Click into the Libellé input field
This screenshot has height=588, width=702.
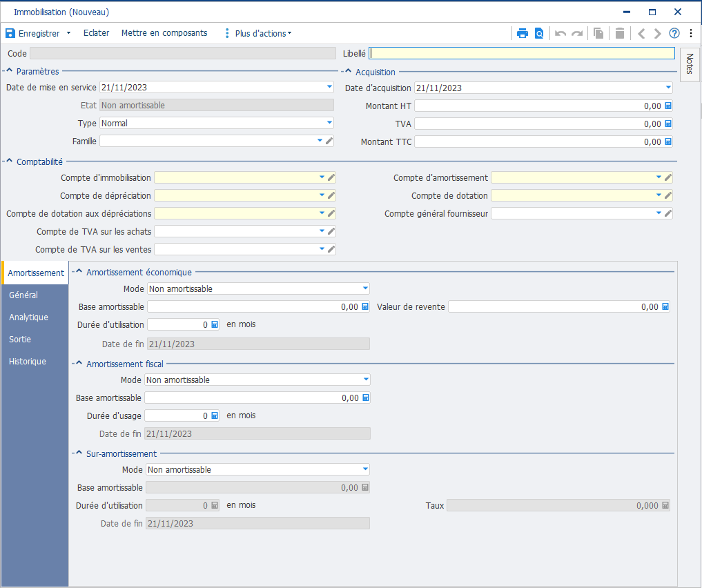(x=522, y=53)
